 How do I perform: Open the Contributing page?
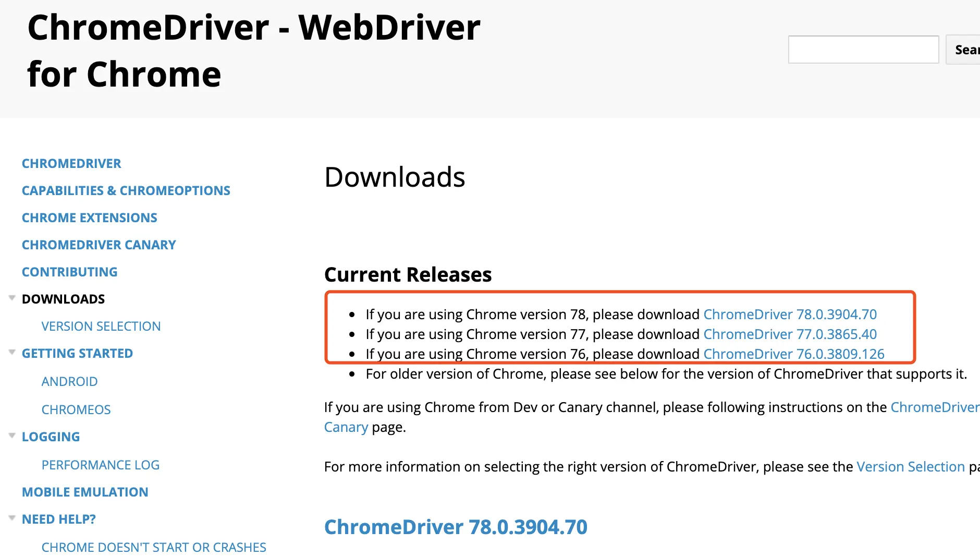pos(70,272)
